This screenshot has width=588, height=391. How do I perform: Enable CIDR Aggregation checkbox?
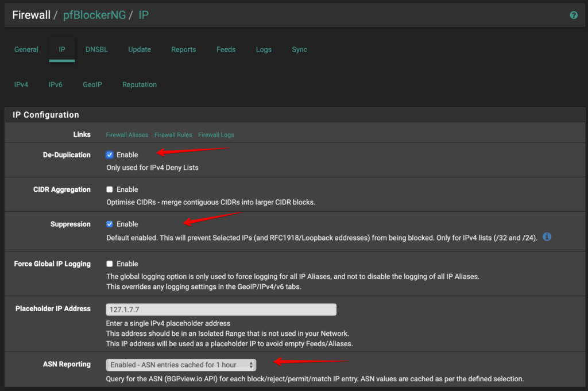(x=110, y=189)
